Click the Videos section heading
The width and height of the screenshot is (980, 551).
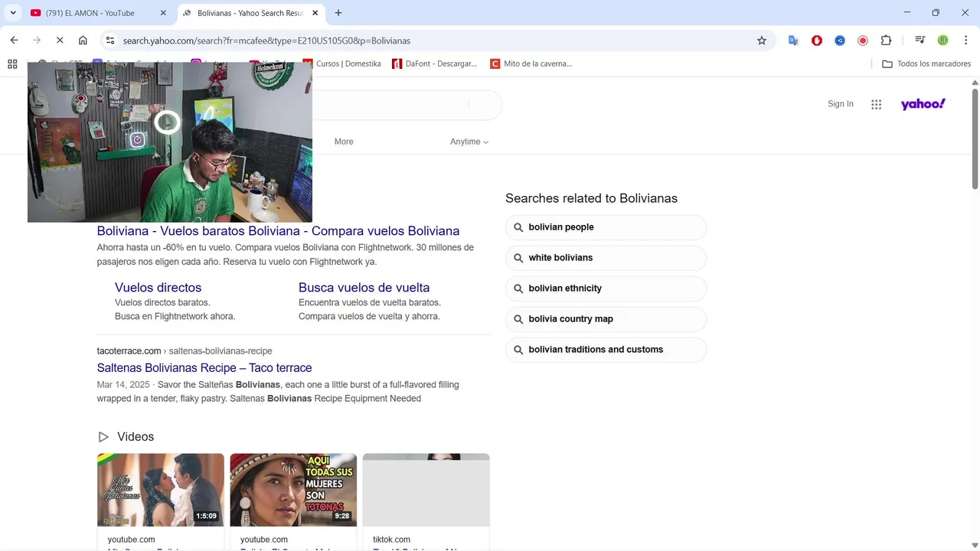tap(136, 437)
